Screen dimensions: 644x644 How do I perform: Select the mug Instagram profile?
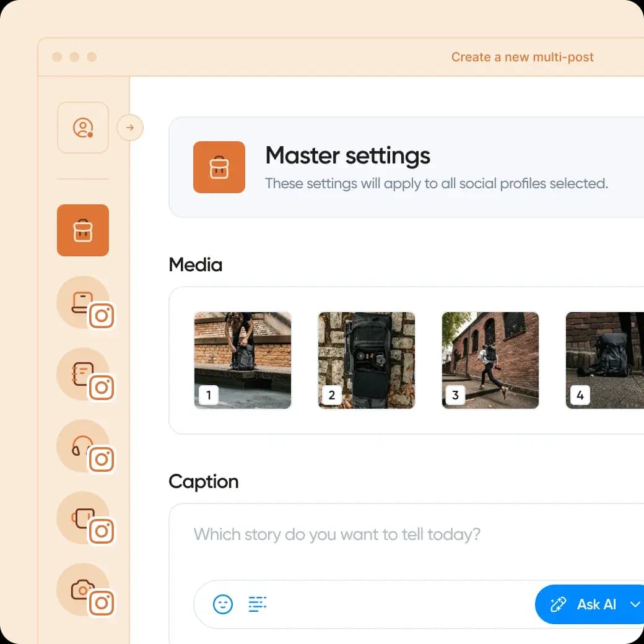pos(83,518)
